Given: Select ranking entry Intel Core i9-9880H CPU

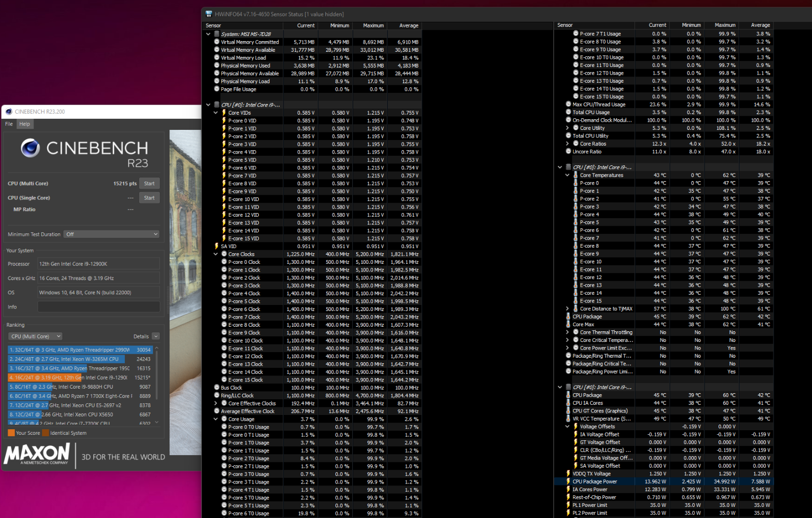Looking at the screenshot, I should 80,387.
